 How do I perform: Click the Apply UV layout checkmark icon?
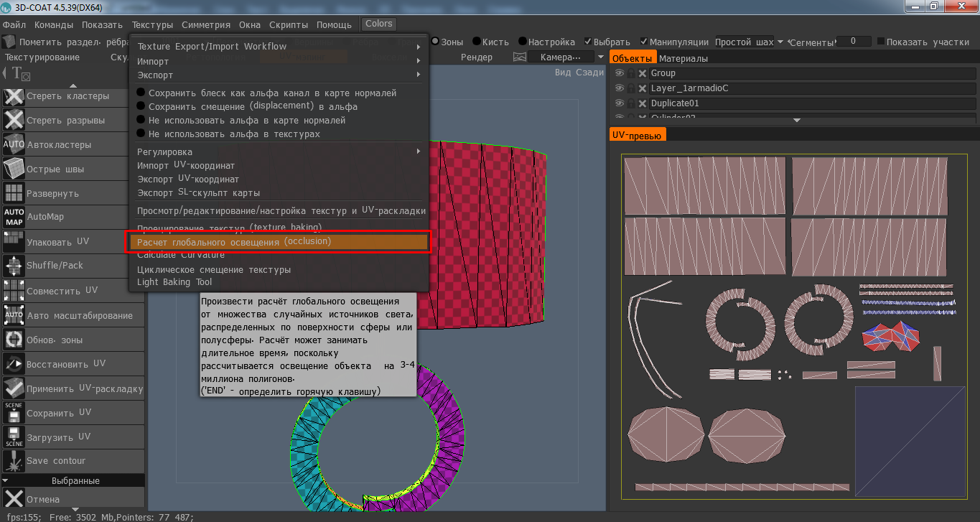[x=14, y=388]
